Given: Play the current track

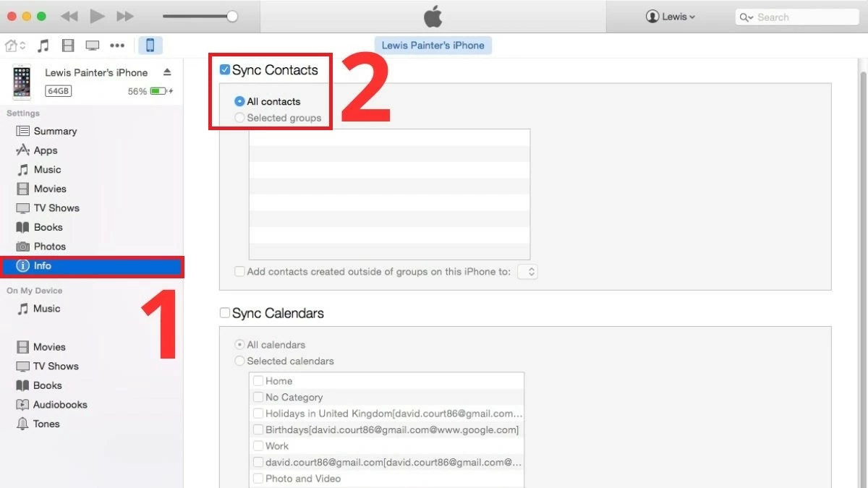Looking at the screenshot, I should (97, 16).
